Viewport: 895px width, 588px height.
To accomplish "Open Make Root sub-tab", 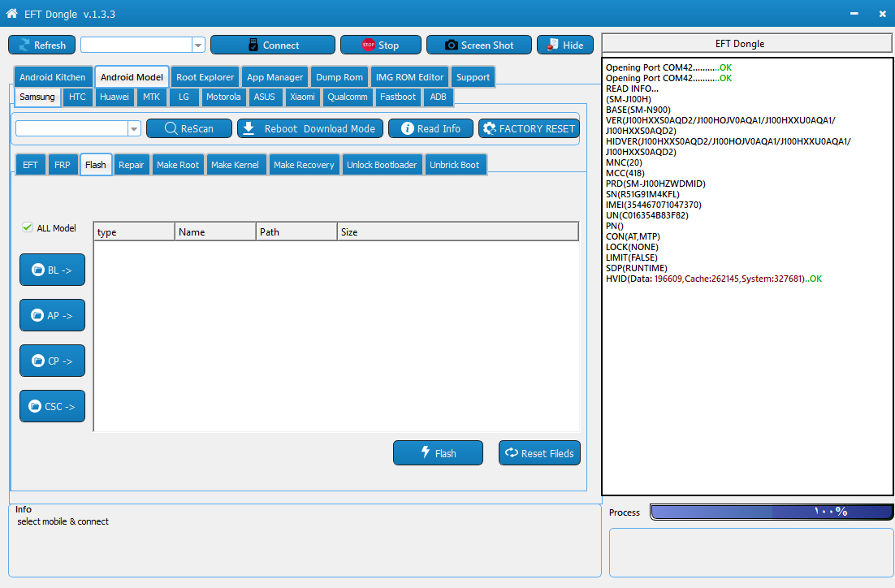I will coord(178,164).
